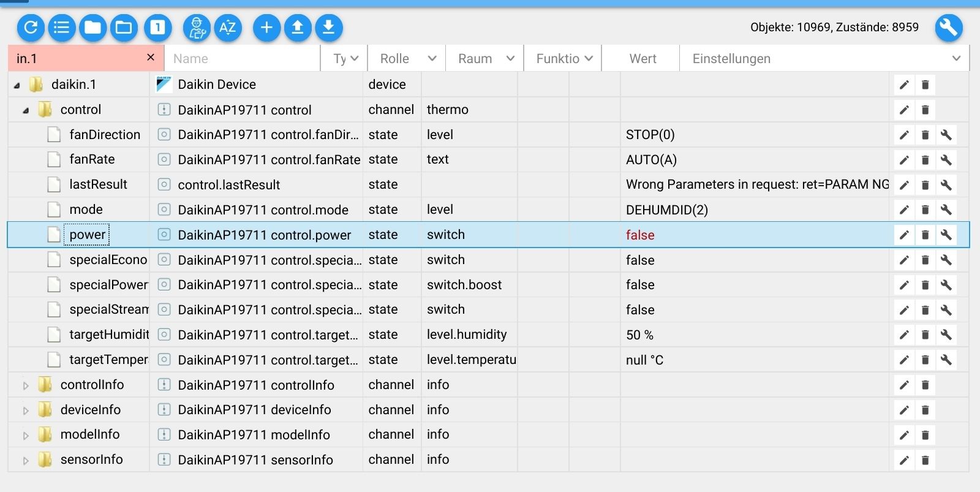The width and height of the screenshot is (980, 492).
Task: Click the 50 % targetHumidity value
Action: (639, 335)
